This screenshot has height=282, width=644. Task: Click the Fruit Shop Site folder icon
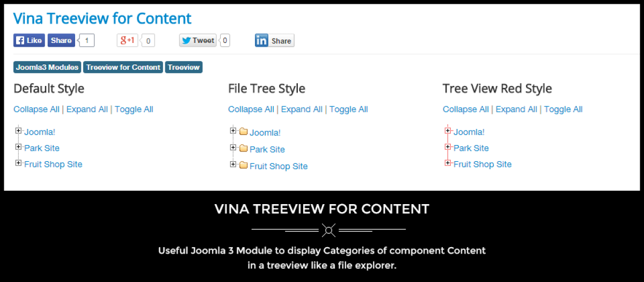pyautogui.click(x=243, y=165)
